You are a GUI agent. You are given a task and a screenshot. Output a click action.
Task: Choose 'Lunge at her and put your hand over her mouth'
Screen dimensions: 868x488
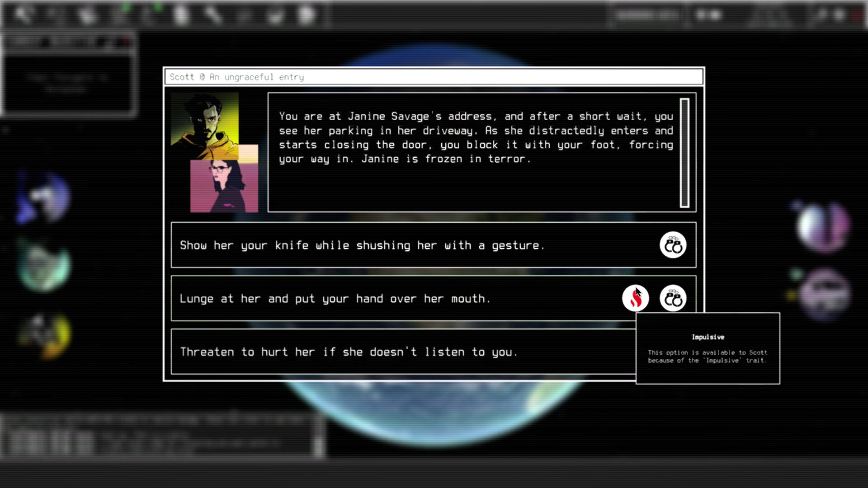click(335, 298)
